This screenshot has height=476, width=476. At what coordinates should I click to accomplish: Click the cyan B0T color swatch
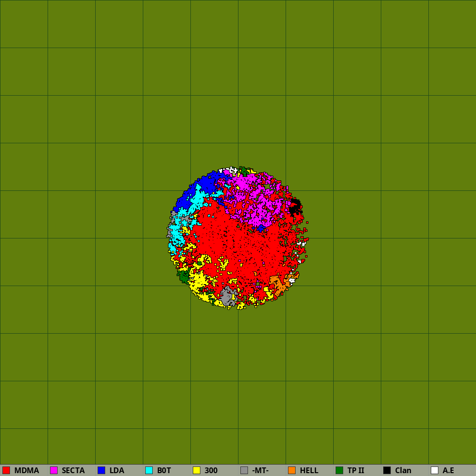click(149, 470)
